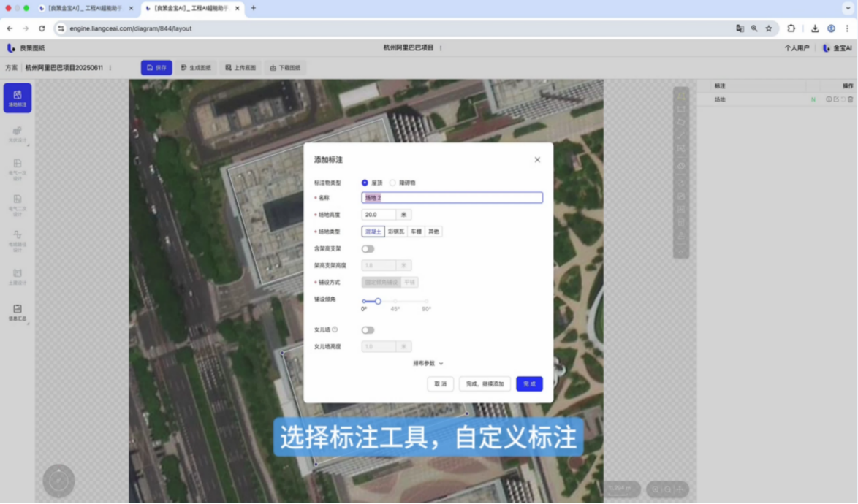Open the 电气一次设计 sidebar module
The height and width of the screenshot is (504, 858).
(x=18, y=169)
